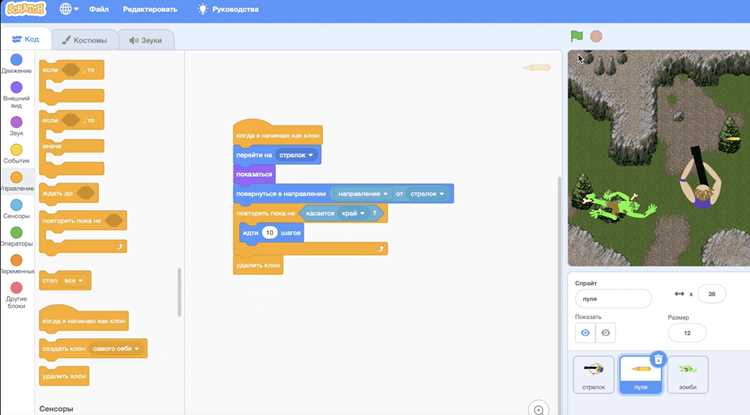Image resolution: width=750 pixels, height=415 pixels.
Task: Open Руководства tutorials
Action: (x=228, y=9)
